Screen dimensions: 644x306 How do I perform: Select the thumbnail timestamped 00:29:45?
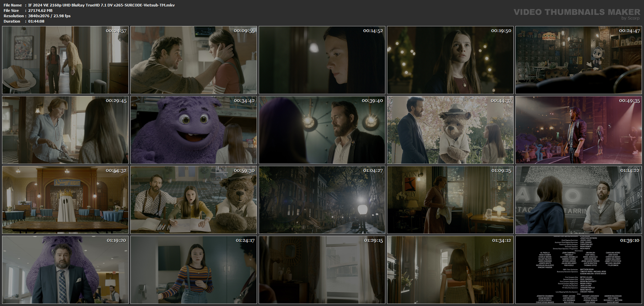[x=65, y=130]
